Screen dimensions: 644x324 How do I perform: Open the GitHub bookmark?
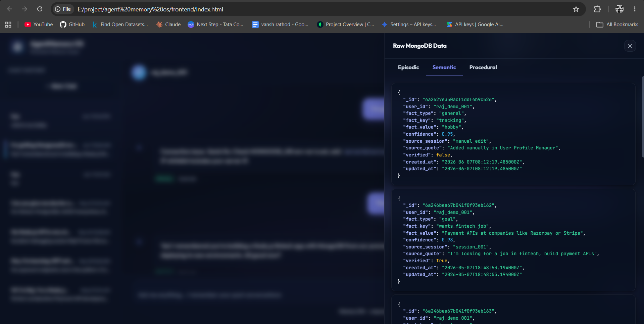[x=72, y=25]
